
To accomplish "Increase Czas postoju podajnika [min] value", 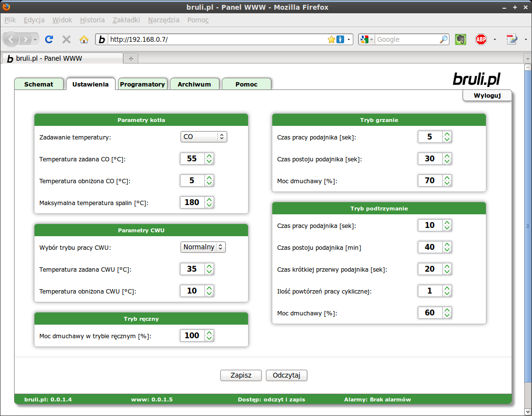I will coord(447,244).
